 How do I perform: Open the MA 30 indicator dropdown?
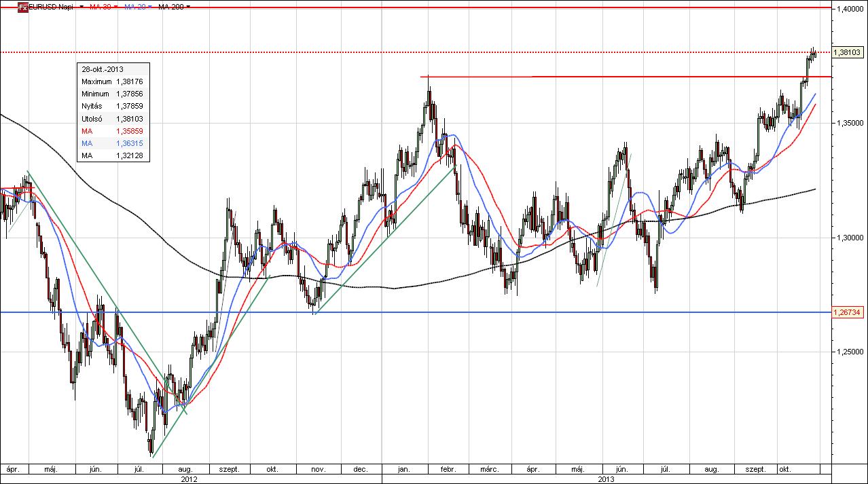[116, 6]
